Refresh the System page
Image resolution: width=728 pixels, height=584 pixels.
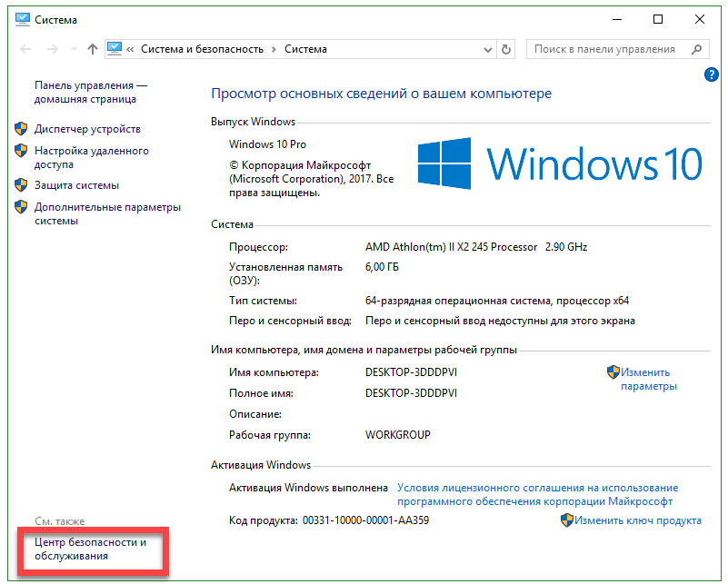pyautogui.click(x=506, y=49)
